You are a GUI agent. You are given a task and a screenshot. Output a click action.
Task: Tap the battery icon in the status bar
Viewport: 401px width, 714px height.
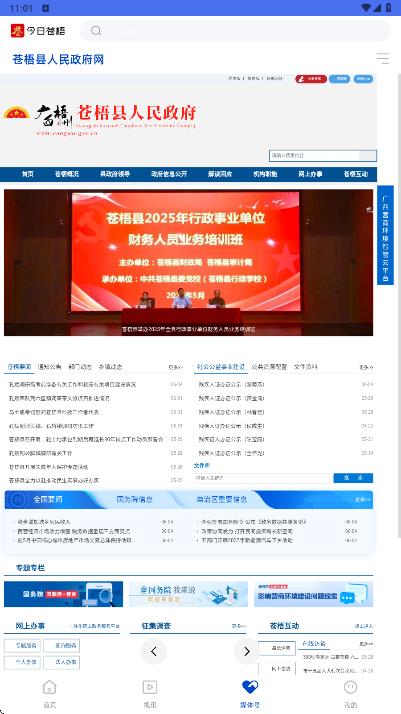(389, 8)
